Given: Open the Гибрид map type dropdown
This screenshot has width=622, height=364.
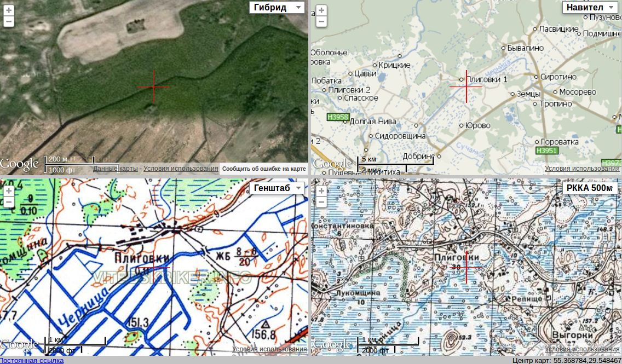Looking at the screenshot, I should point(277,7).
